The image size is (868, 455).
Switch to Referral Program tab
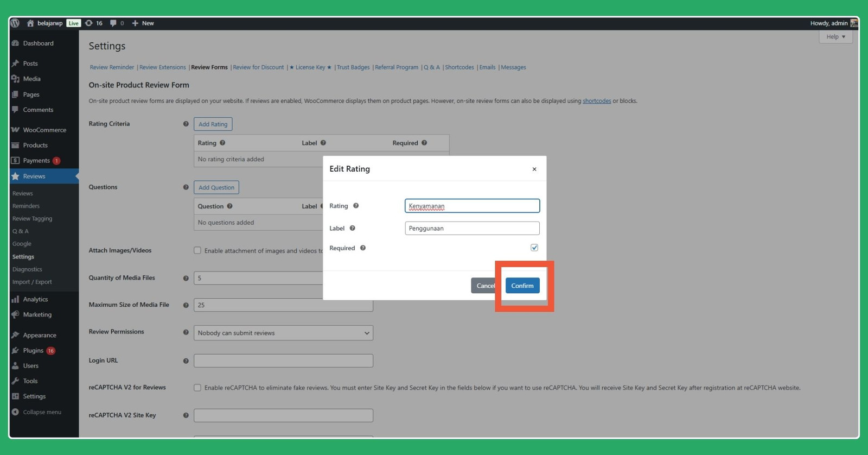pyautogui.click(x=397, y=67)
